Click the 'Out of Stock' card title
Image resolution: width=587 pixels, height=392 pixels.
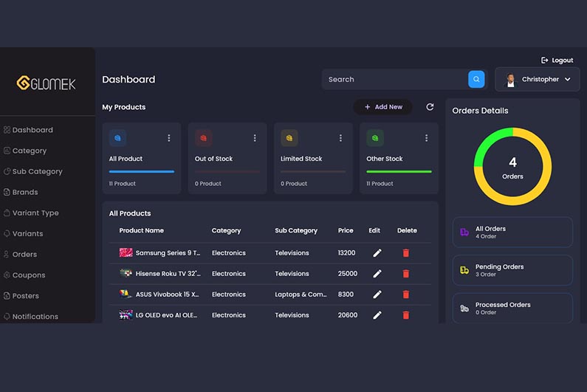pyautogui.click(x=214, y=159)
